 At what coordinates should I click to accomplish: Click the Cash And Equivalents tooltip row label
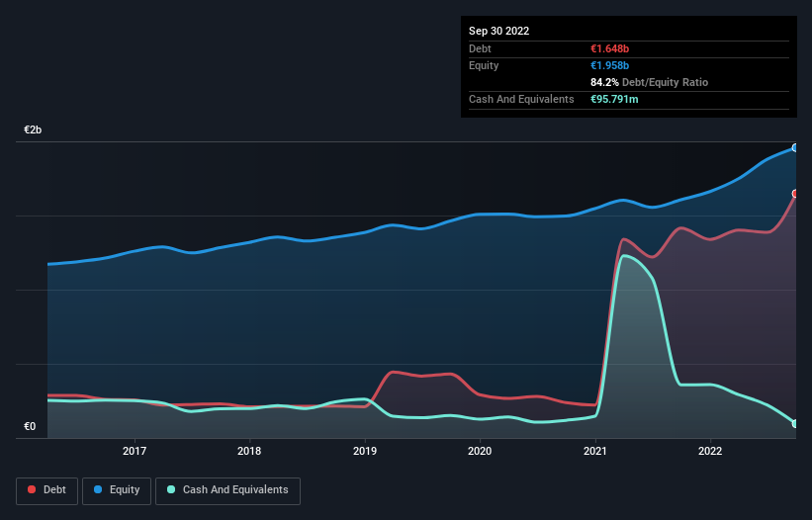(521, 99)
